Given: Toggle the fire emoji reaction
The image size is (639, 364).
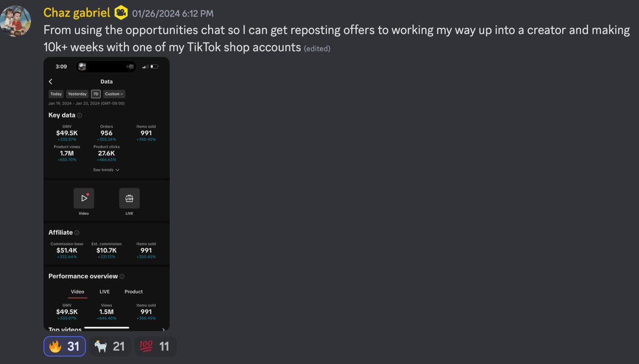Looking at the screenshot, I should click(x=64, y=346).
